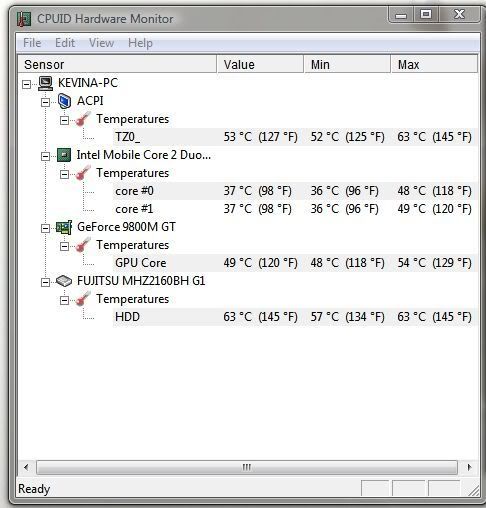Click the KEVINA-PC computer icon
The height and width of the screenshot is (508, 486).
click(45, 83)
